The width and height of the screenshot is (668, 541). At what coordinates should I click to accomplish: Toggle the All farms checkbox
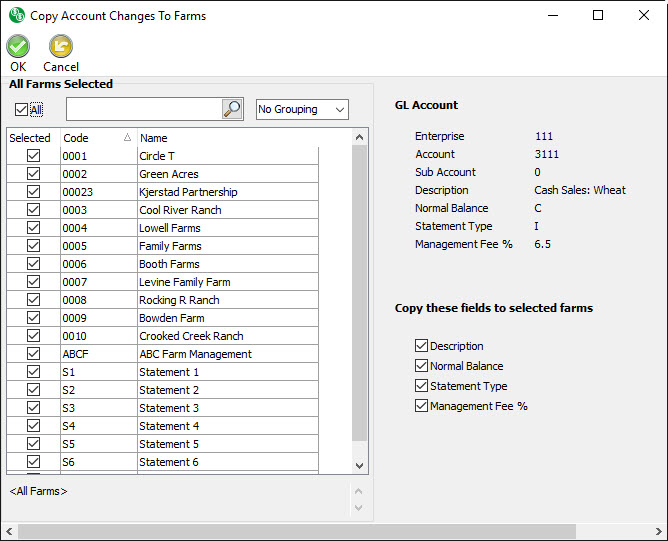tap(22, 109)
